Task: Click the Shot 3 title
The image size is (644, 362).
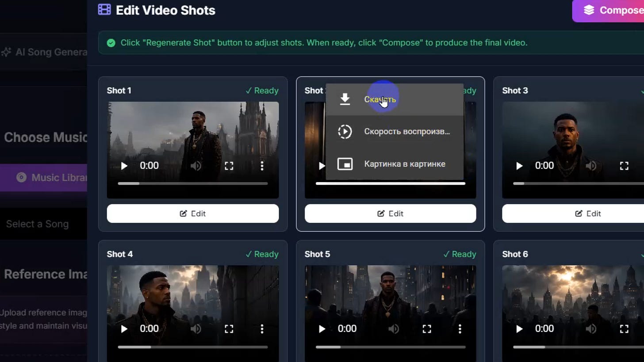Action: 515,91
